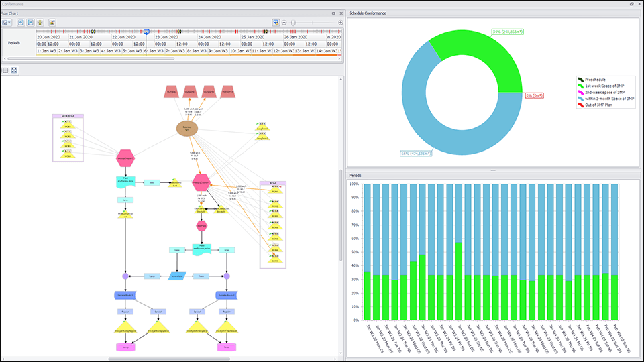Select the pink Fines destination node
Viewport: 644px width, 362px height.
tap(227, 347)
